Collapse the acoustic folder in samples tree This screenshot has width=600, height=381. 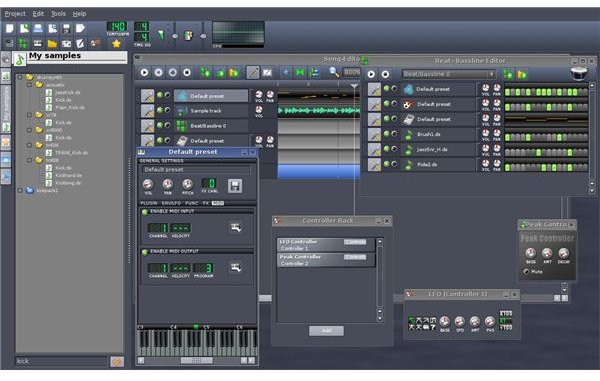[29, 85]
